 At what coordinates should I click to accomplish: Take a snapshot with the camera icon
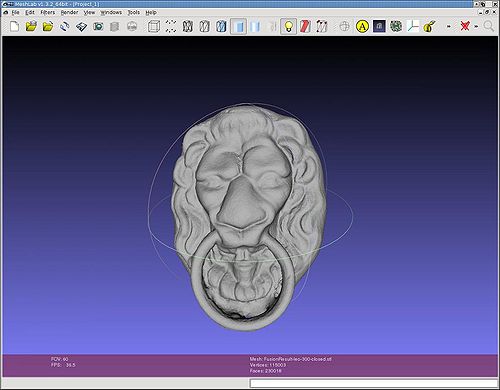[98, 26]
